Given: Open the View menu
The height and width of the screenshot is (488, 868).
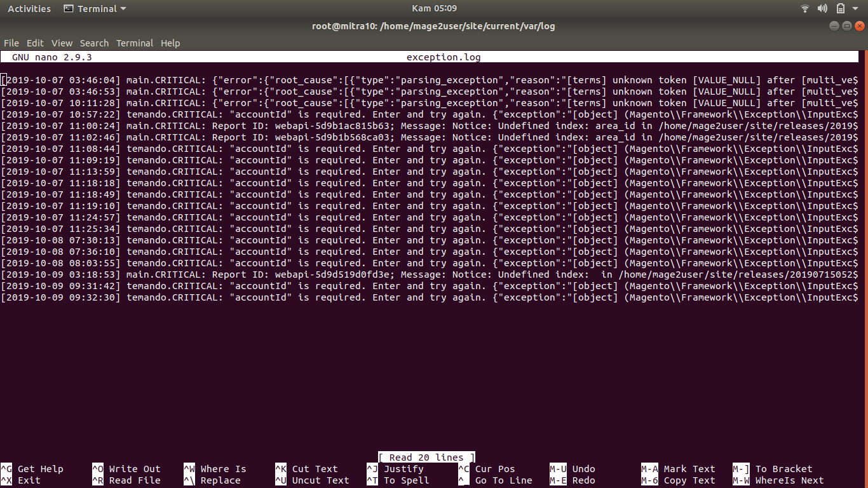Looking at the screenshot, I should 62,43.
